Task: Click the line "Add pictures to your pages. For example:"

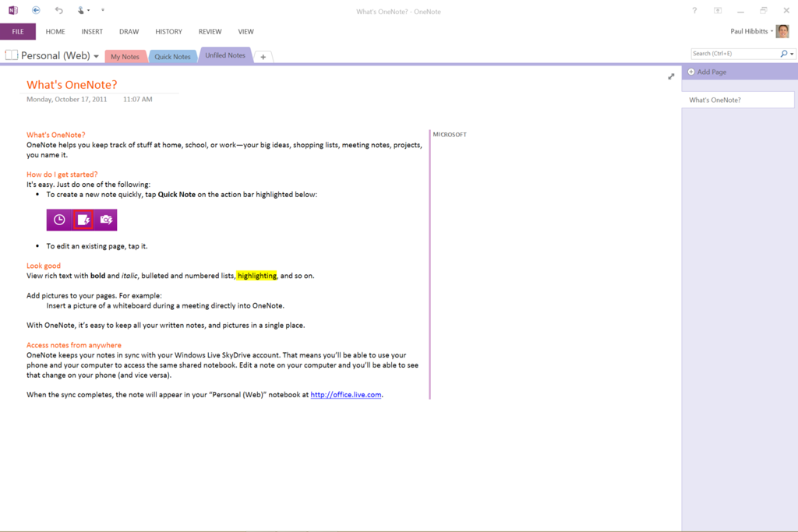Action: [94, 295]
